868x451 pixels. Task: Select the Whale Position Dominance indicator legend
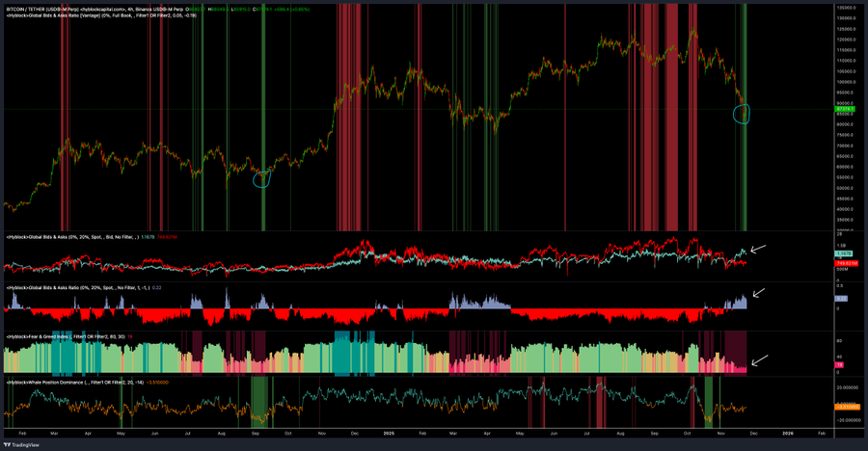74,383
